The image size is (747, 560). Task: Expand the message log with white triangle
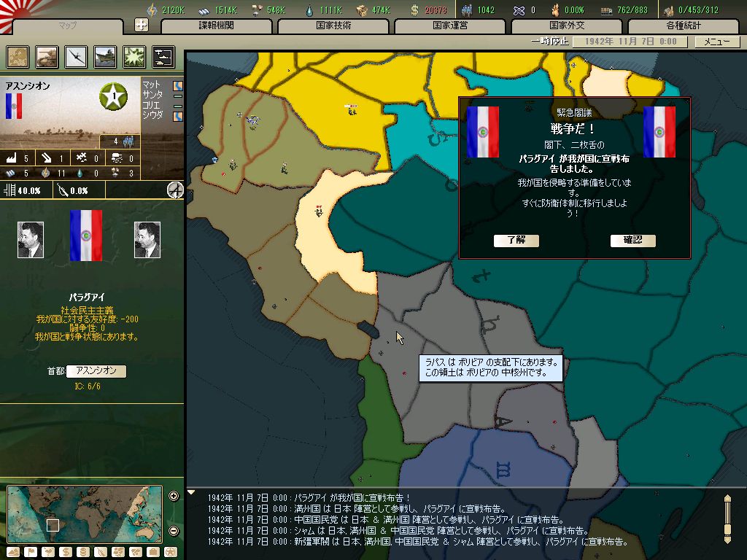[x=192, y=492]
